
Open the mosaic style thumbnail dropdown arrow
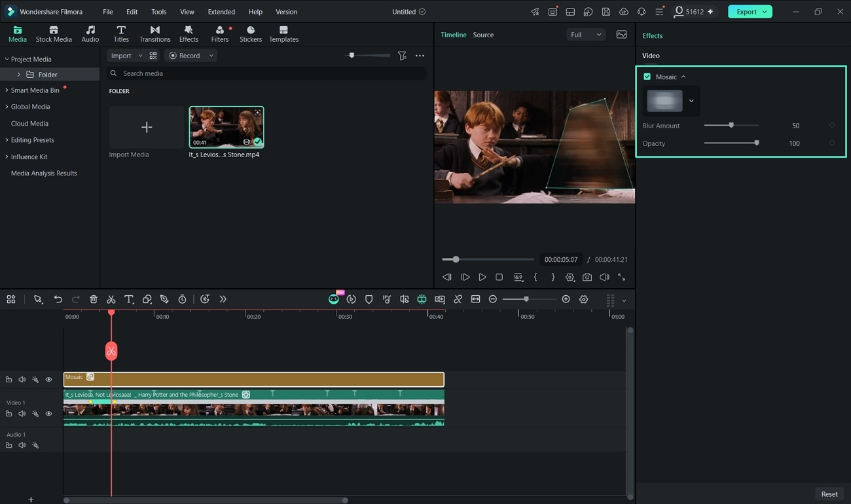[691, 101]
